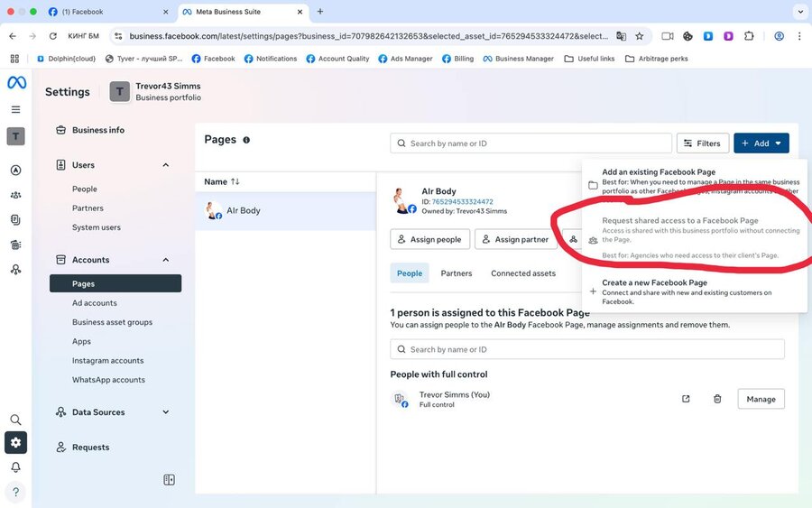Click the Manage button for Trevor Simms
Screen dimensions: 812x508
pyautogui.click(x=761, y=399)
